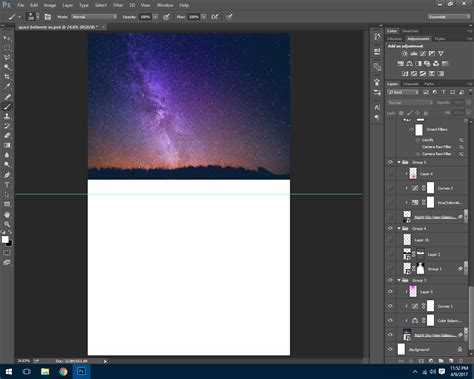Toggle visibility of Group 4
Image resolution: width=474 pixels, height=379 pixels.
[390, 228]
